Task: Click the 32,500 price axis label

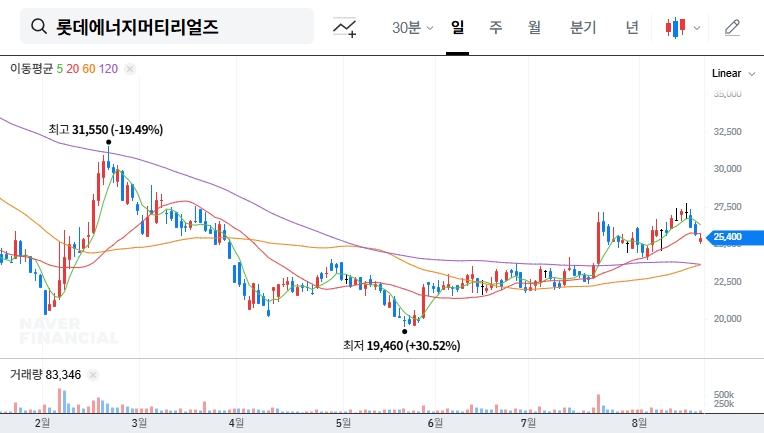Action: click(727, 132)
